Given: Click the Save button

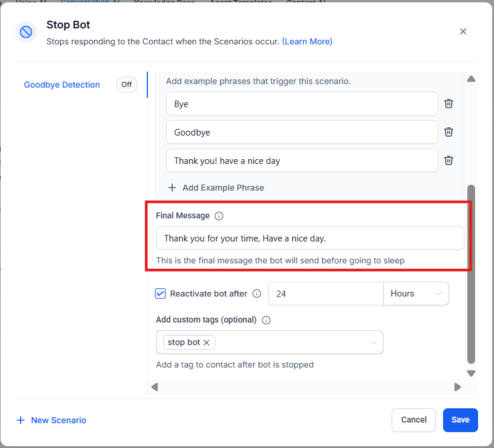Looking at the screenshot, I should pos(460,420).
